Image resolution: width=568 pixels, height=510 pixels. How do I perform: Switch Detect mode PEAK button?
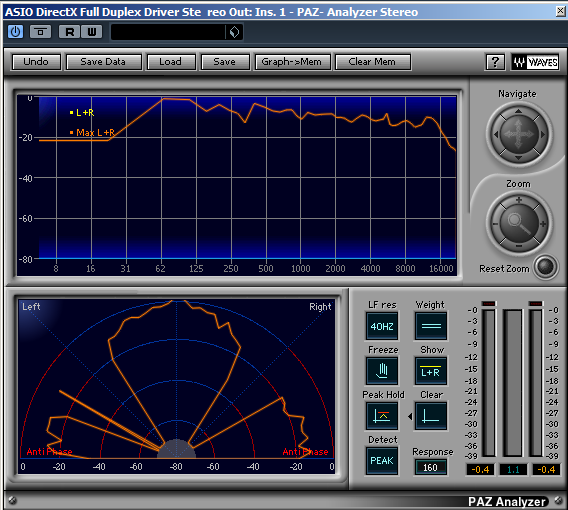[382, 461]
